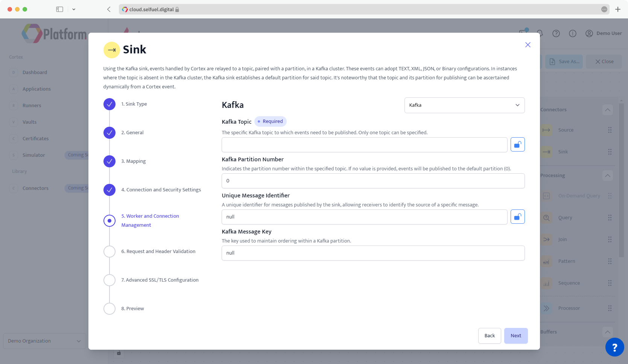Click the cloud.selfuel.digital address bar
The height and width of the screenshot is (364, 628).
tap(364, 9)
